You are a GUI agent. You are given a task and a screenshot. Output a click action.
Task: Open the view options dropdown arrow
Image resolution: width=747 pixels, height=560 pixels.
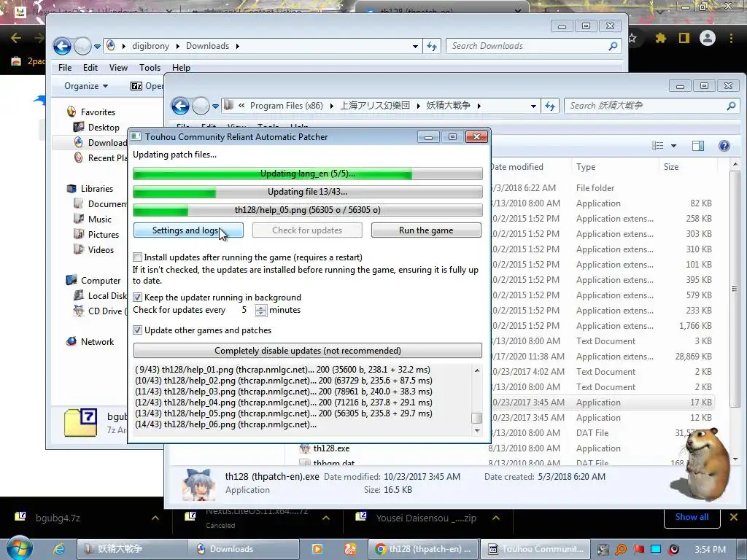(673, 146)
